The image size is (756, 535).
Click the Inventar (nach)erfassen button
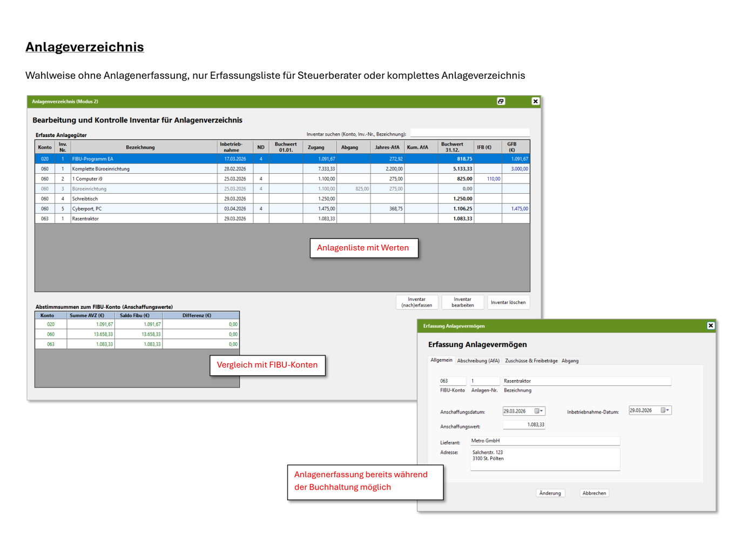pos(417,302)
